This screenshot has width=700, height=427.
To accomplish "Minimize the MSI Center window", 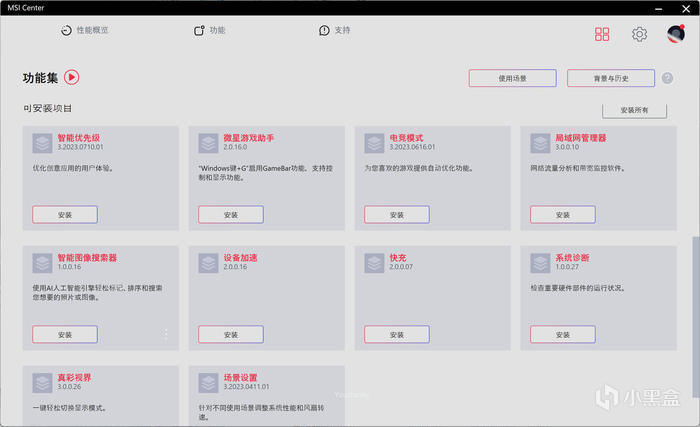I will pyautogui.click(x=658, y=8).
